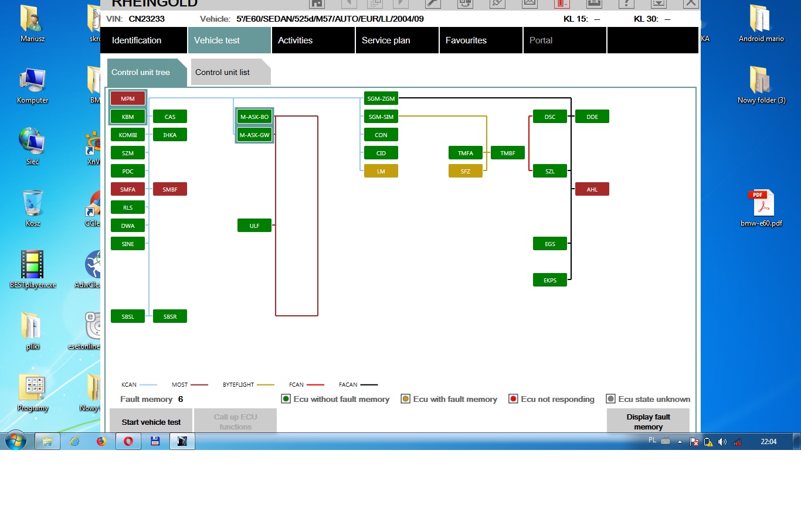
Task: Click the Opera icon in the taskbar
Action: 128,441
